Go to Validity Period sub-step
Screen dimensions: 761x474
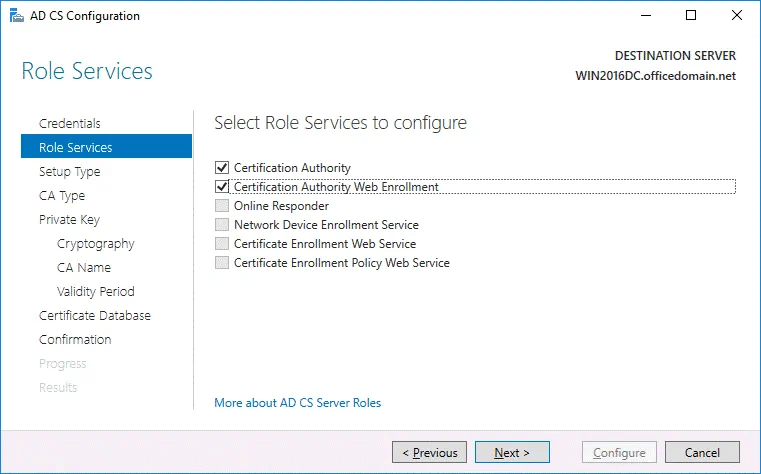[95, 291]
